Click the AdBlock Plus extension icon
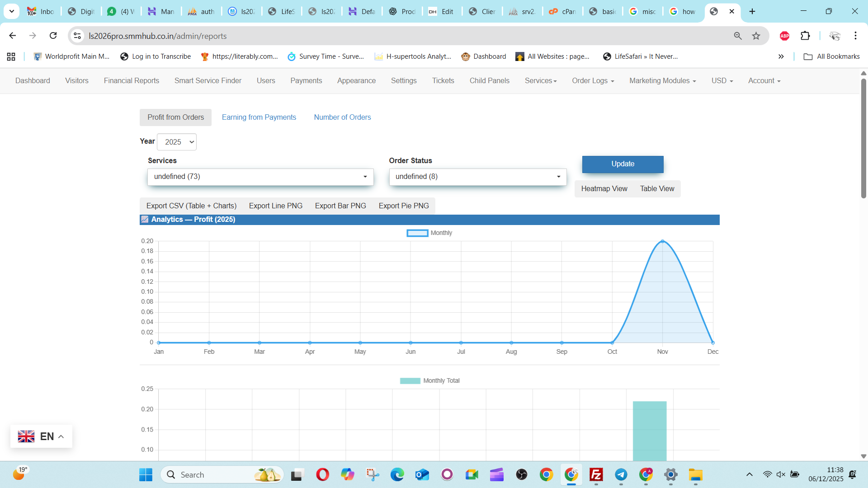This screenshot has height=488, width=868. pos(784,36)
